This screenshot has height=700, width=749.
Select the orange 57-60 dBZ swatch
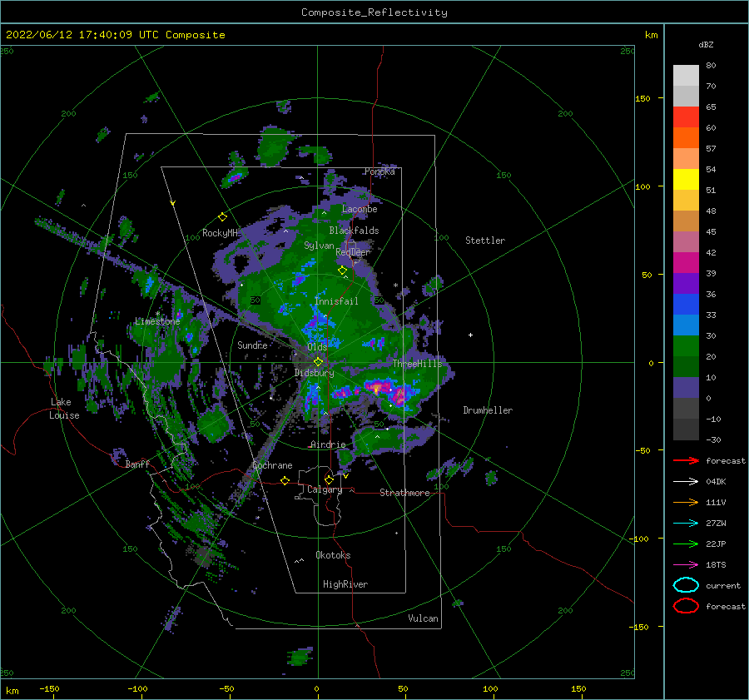click(x=686, y=138)
